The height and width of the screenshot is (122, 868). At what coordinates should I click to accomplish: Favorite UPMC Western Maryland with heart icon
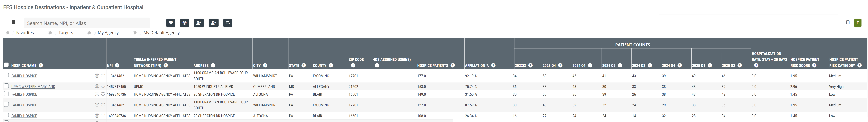(103, 87)
